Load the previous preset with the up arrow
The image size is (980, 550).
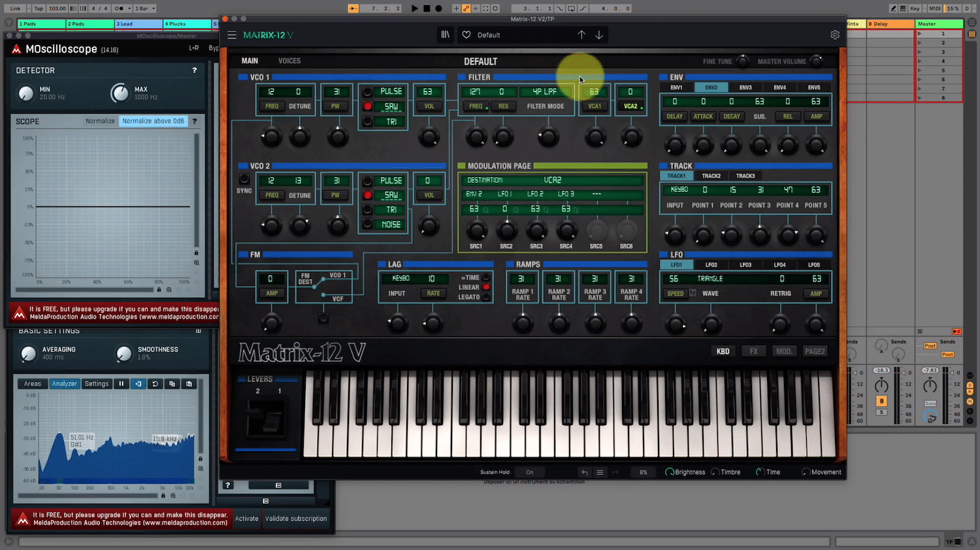pyautogui.click(x=581, y=35)
